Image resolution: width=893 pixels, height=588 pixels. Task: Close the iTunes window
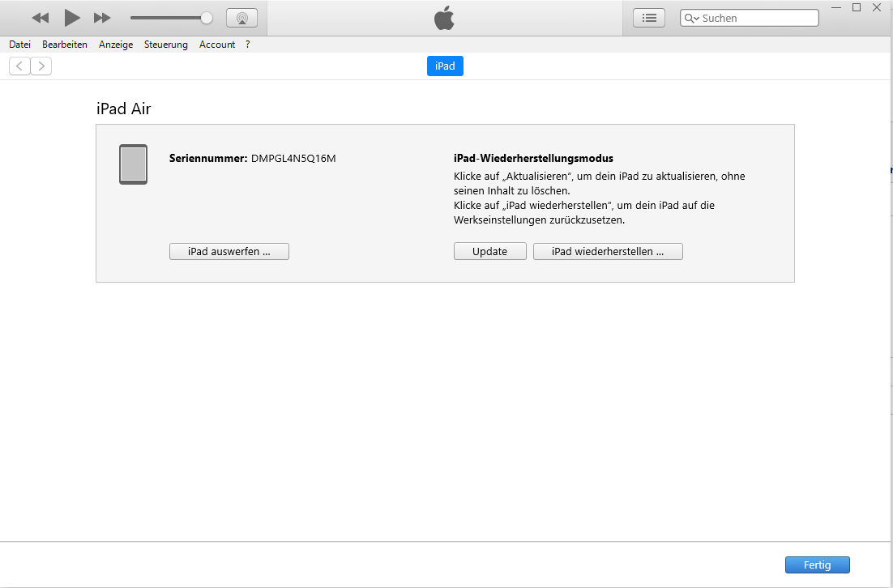click(x=877, y=7)
